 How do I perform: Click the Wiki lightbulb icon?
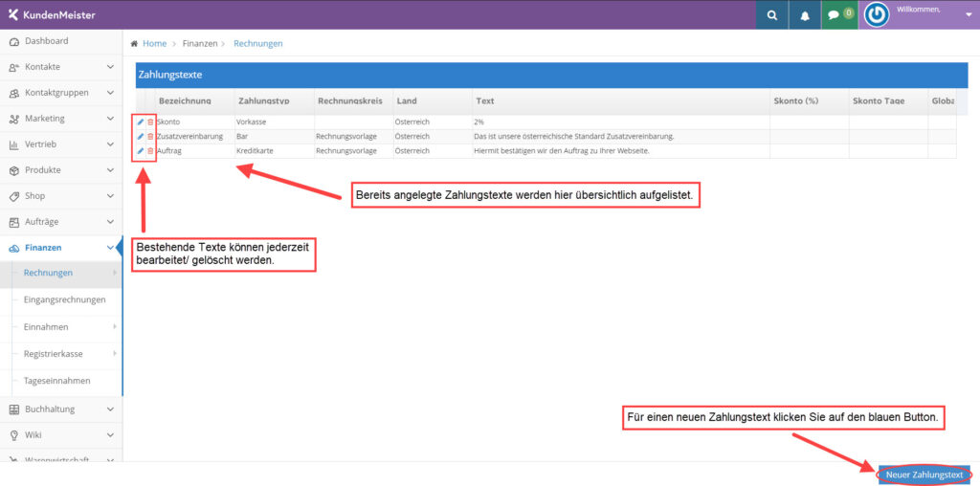(13, 434)
